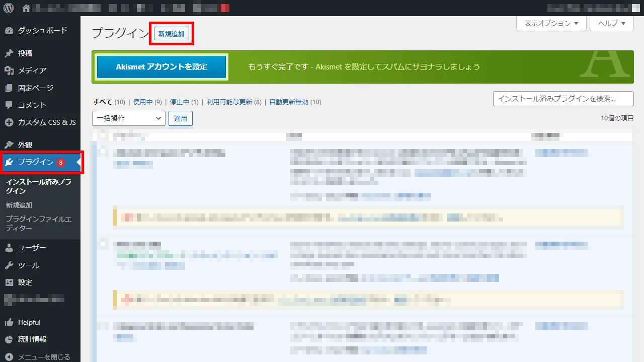Screen dimensions: 644x362
Task: Open the Dashboard (ダッシュボード) menu
Action: [42, 30]
